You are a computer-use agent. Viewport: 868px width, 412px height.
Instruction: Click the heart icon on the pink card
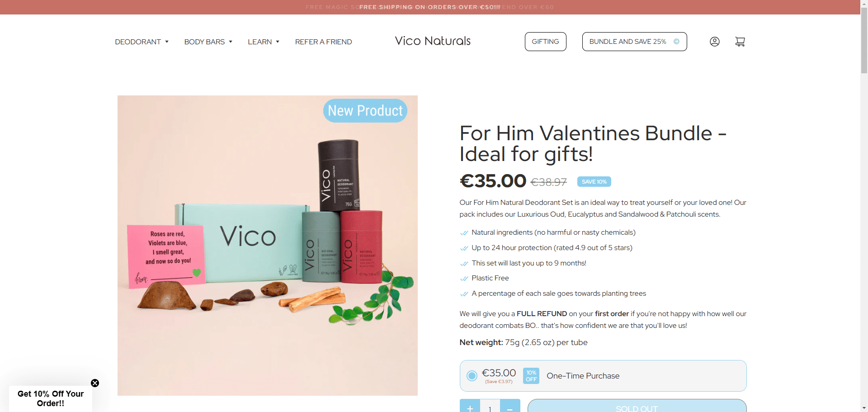point(195,272)
